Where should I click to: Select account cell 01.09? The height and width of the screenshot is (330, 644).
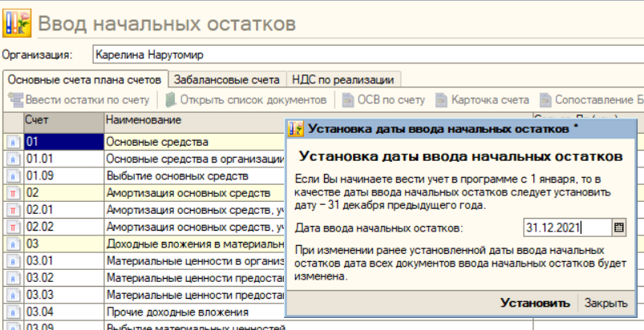63,176
